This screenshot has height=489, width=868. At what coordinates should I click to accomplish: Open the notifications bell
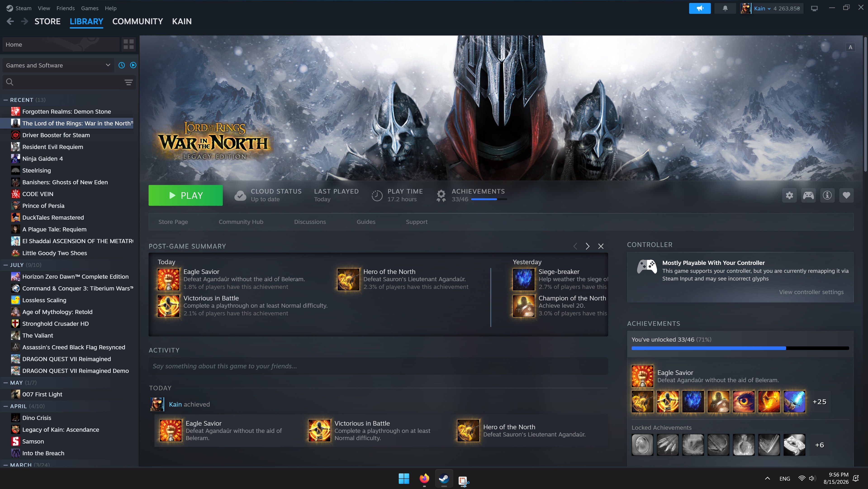(x=725, y=8)
